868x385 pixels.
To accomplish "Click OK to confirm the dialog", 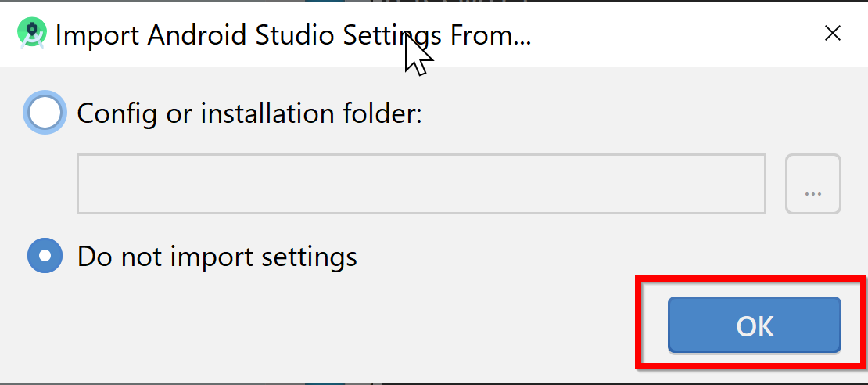I will (754, 325).
